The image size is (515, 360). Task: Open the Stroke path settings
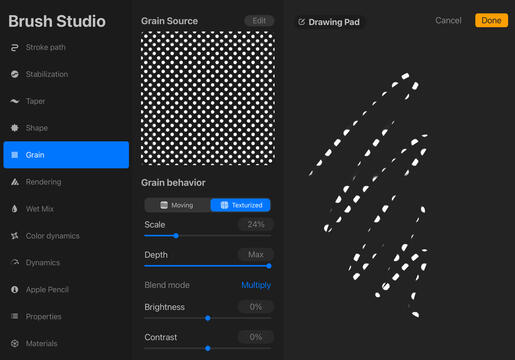coord(66,47)
